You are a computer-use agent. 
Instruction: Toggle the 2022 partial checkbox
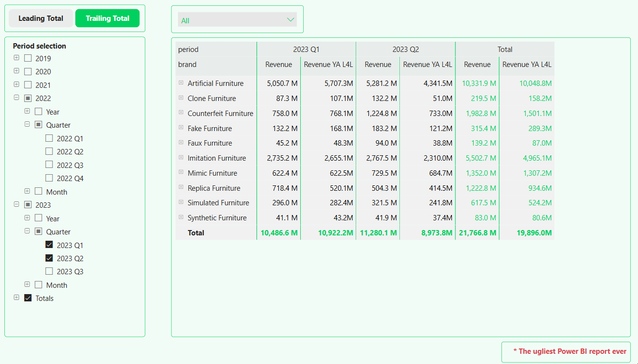coord(28,98)
